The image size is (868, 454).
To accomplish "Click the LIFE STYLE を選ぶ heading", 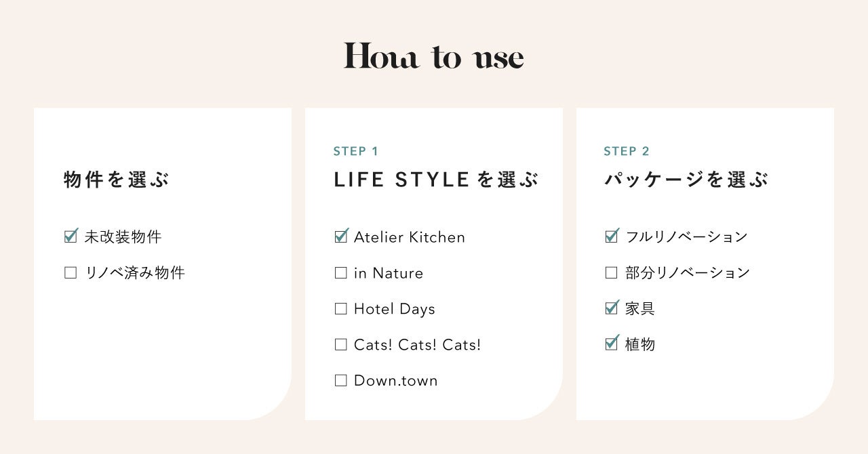I will [436, 180].
